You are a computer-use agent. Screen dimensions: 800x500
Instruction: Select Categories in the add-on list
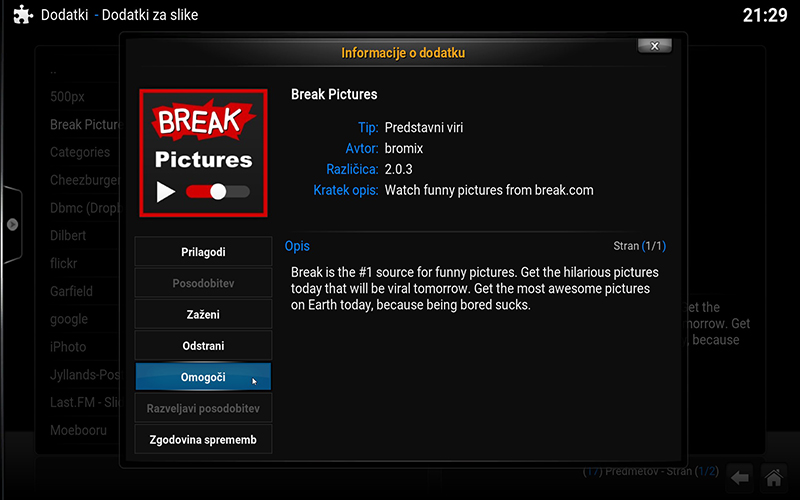point(80,152)
